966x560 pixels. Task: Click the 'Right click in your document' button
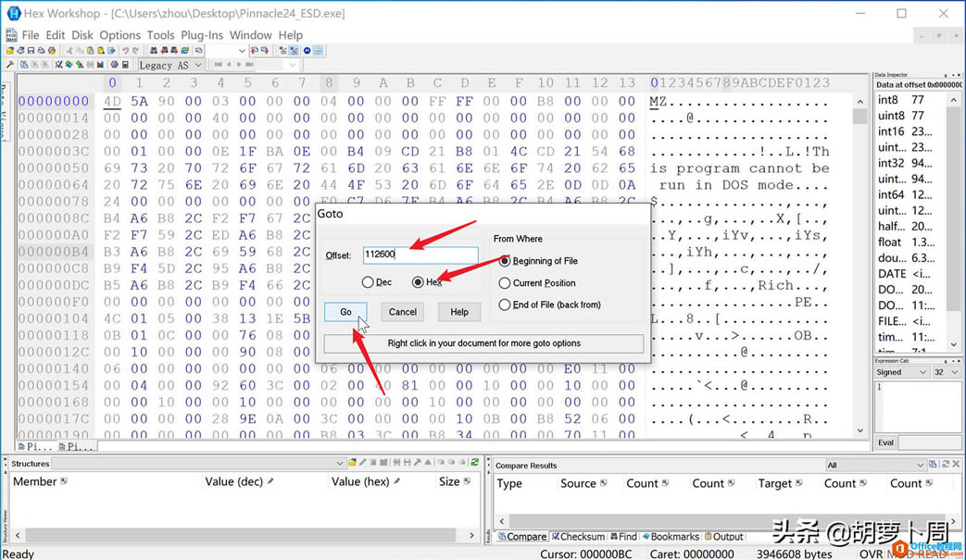coord(483,343)
